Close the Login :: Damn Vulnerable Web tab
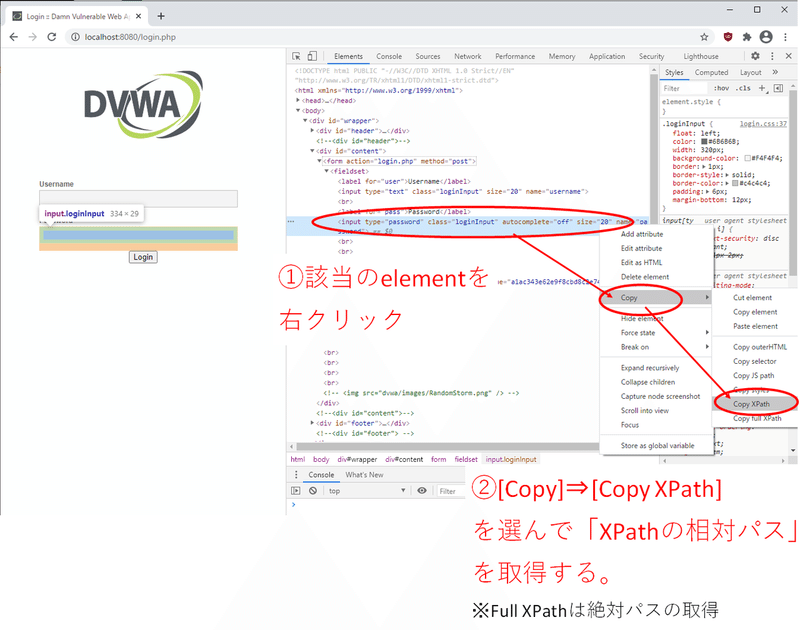 tap(138, 16)
